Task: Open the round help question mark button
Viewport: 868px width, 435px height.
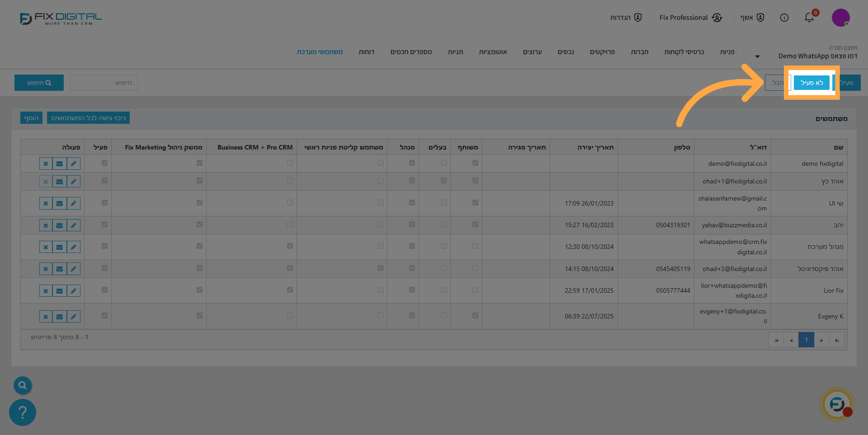Action: 23,412
